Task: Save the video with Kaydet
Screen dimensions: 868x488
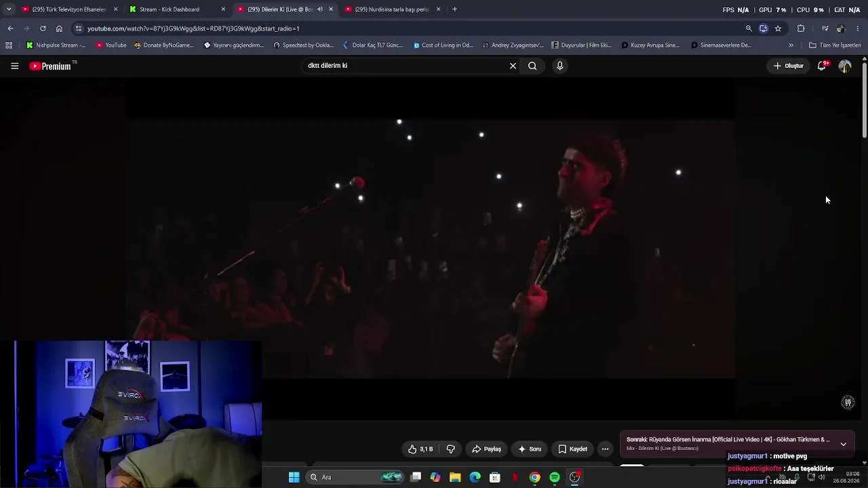Action: (x=572, y=449)
